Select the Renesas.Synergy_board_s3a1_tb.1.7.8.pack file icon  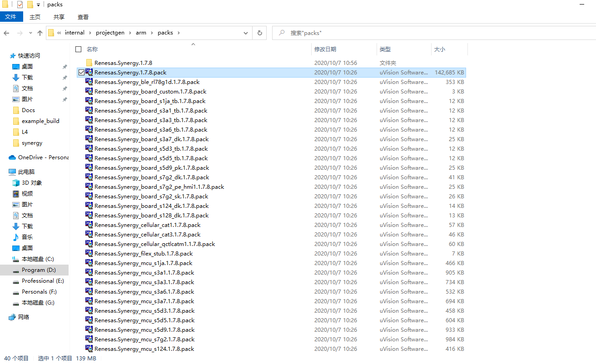(89, 111)
